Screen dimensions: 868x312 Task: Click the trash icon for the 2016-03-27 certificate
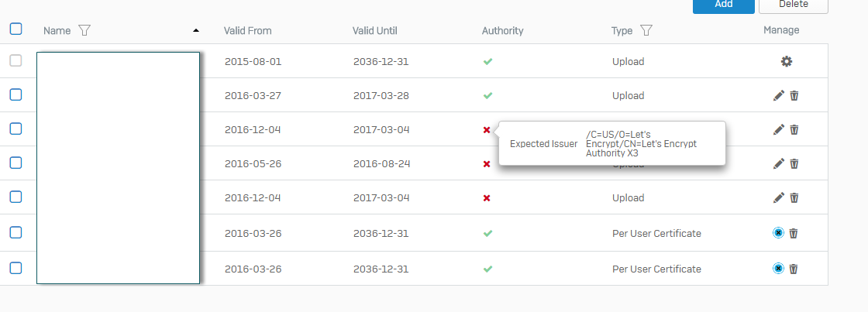point(794,95)
